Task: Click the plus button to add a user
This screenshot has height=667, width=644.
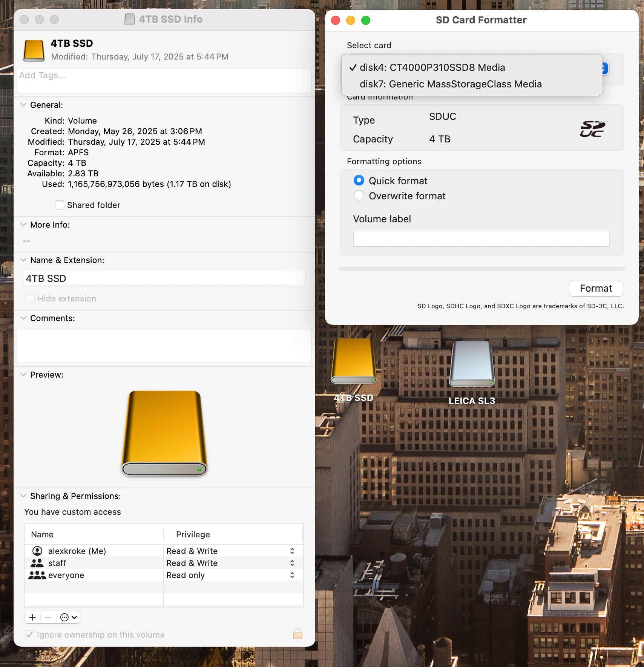Action: pos(32,617)
